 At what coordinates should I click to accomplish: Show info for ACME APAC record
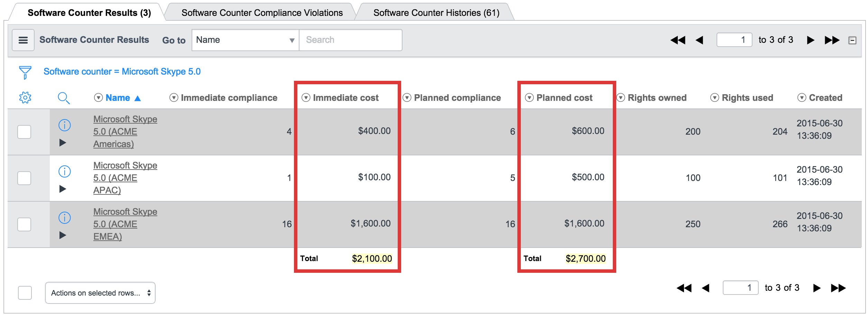pyautogui.click(x=65, y=171)
